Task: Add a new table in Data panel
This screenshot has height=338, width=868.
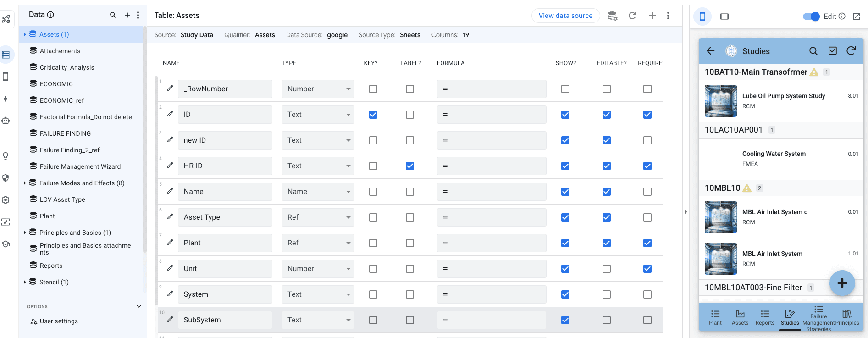Action: (x=127, y=15)
